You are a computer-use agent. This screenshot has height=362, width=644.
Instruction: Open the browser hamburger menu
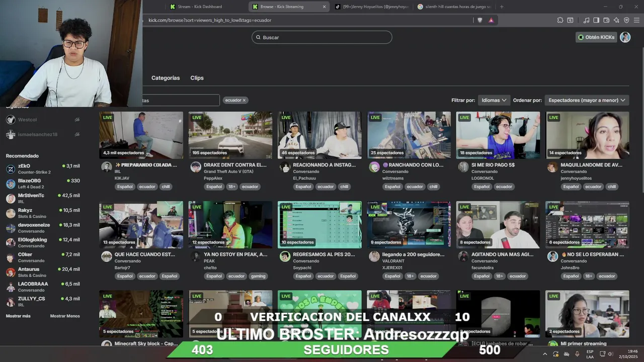tap(636, 20)
